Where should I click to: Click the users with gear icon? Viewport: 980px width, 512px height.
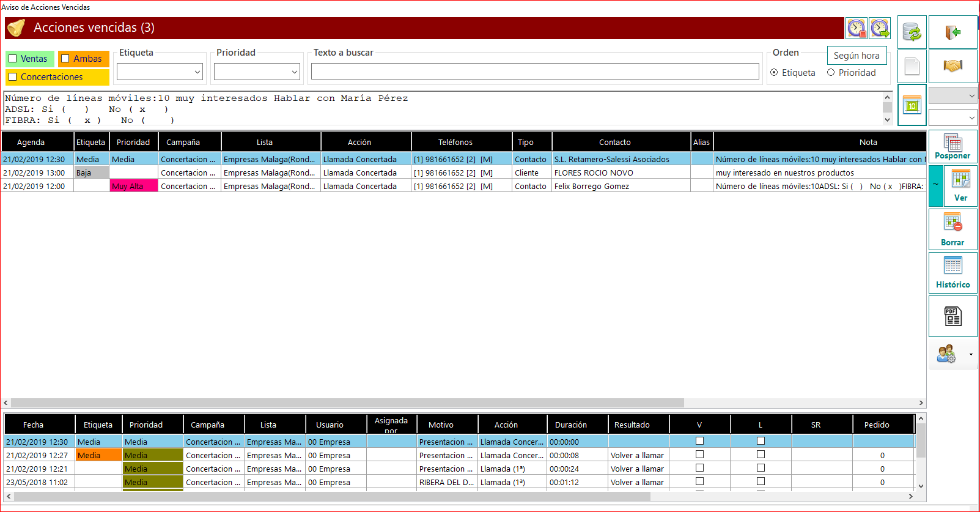coord(946,354)
